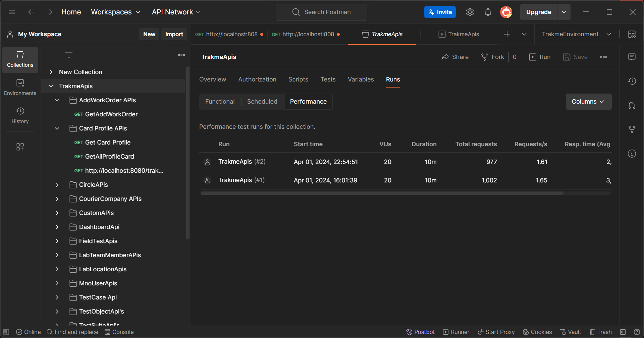Open the user profile avatar

506,12
